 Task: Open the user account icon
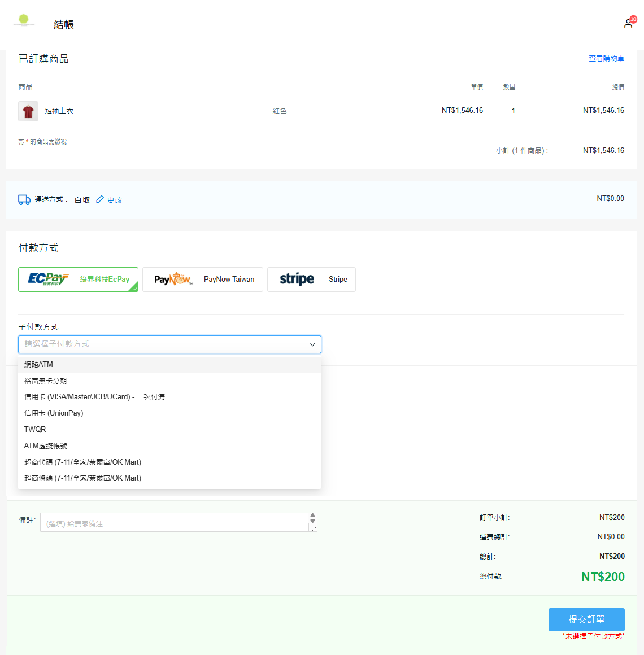pyautogui.click(x=628, y=24)
